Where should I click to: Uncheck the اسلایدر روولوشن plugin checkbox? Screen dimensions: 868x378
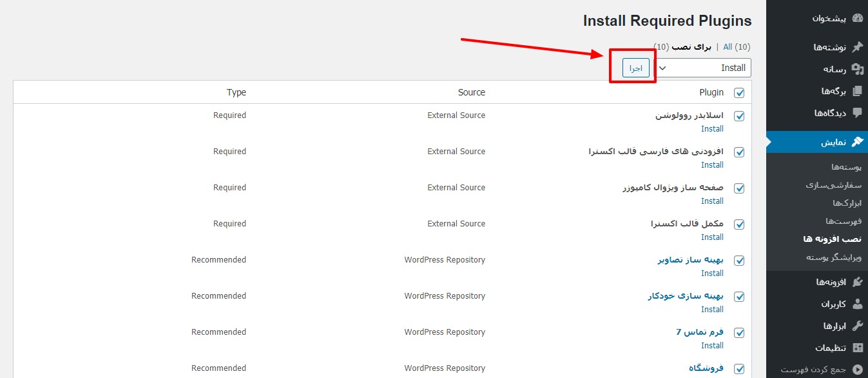point(739,117)
